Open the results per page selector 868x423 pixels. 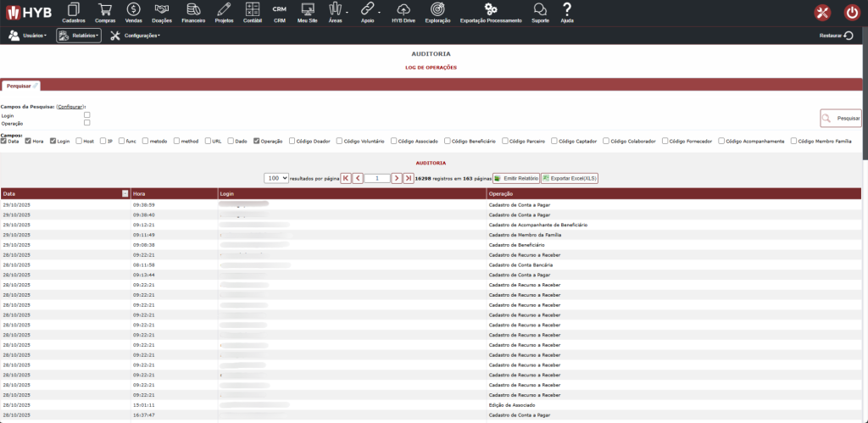[275, 178]
